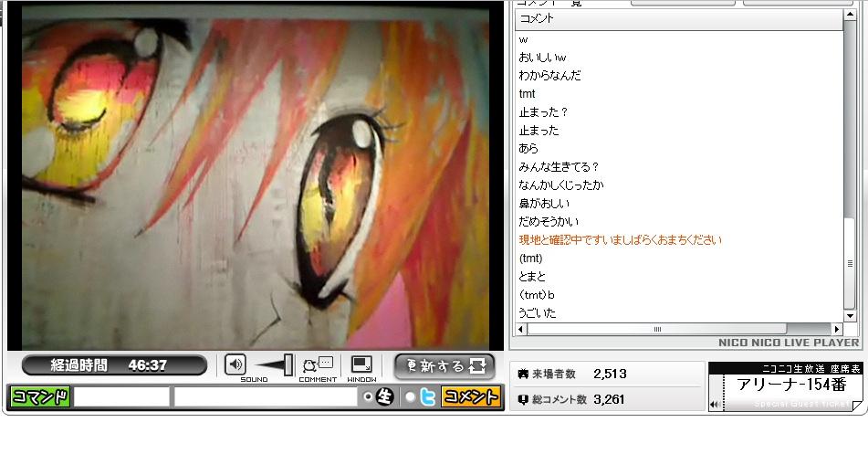The height and width of the screenshot is (475, 868).
Task: Select the comment 'とまと'
Action: (x=532, y=277)
